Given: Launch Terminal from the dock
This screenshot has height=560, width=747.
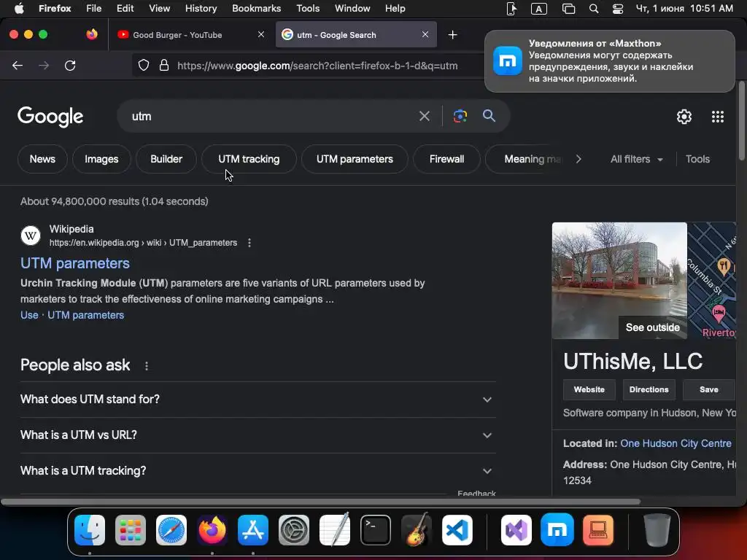Looking at the screenshot, I should tap(376, 530).
